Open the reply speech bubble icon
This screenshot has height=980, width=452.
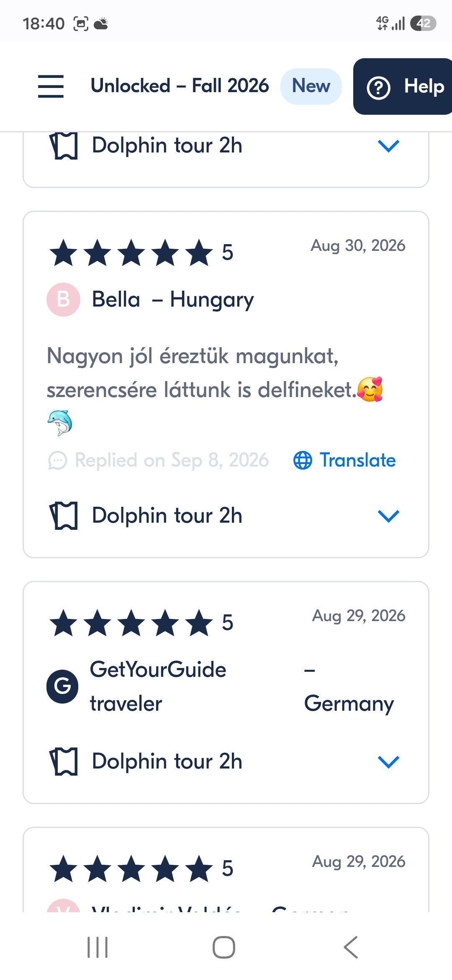(58, 460)
